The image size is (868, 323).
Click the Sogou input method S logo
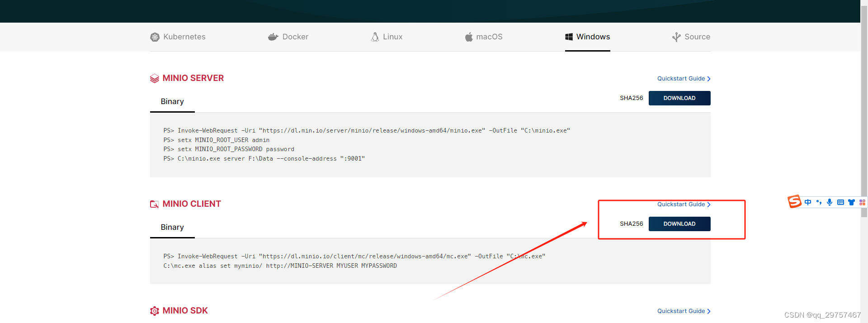click(x=794, y=202)
